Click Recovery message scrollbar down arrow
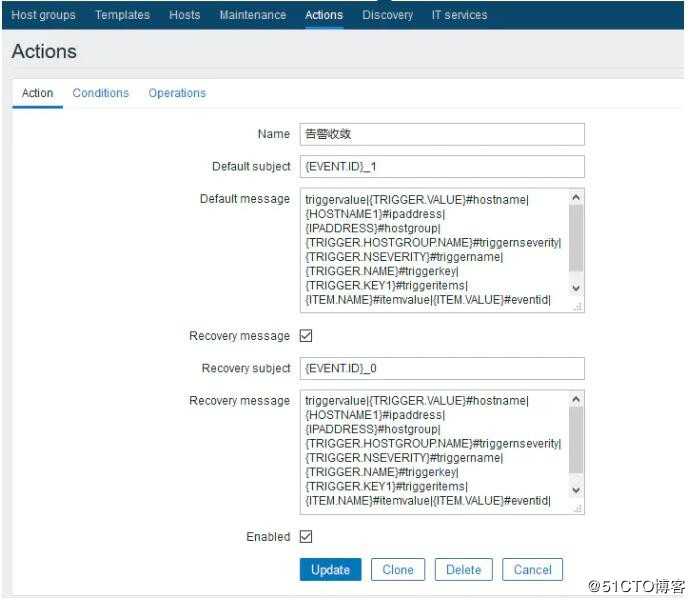 pyautogui.click(x=576, y=490)
